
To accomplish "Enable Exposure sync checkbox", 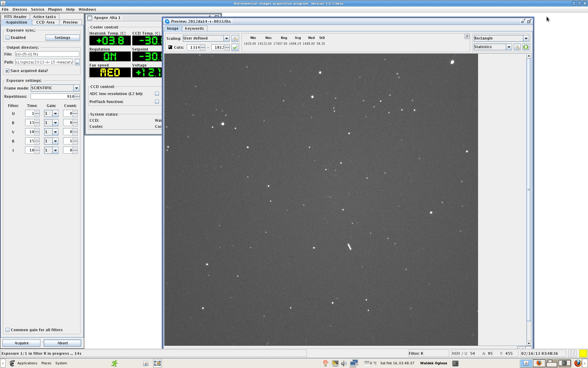I will point(8,38).
